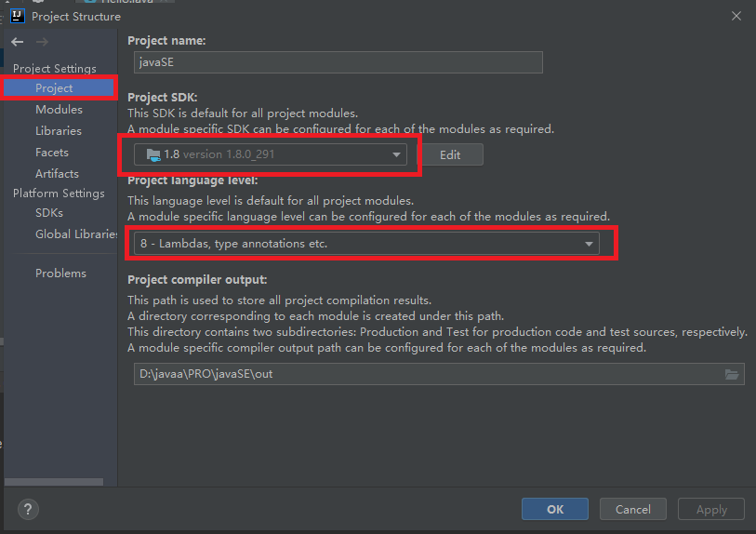The height and width of the screenshot is (534, 756).
Task: Open the Project SDK dropdown
Action: [271, 154]
